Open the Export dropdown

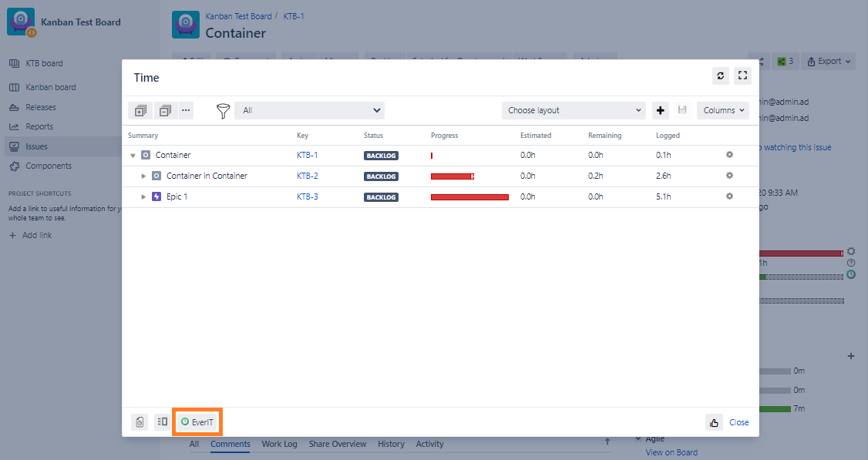[x=828, y=60]
